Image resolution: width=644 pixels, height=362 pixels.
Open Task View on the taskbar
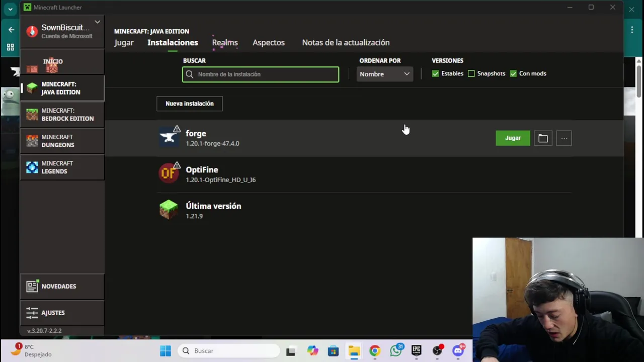(291, 351)
